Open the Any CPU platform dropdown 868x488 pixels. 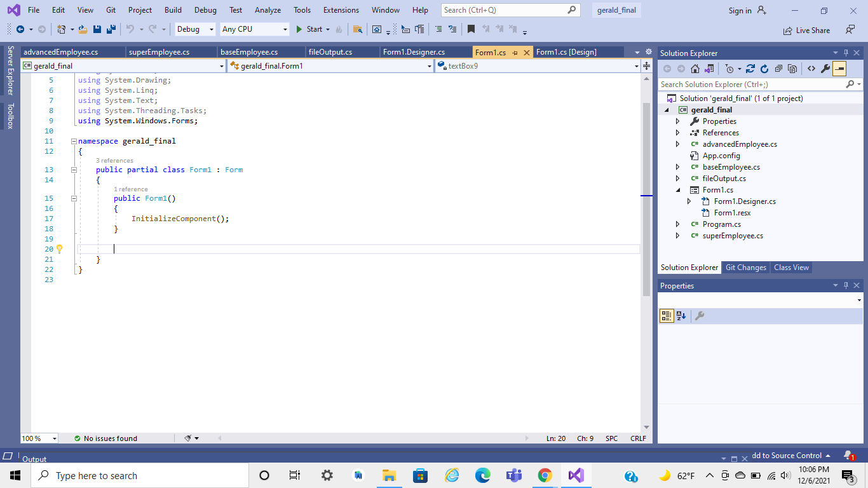tap(284, 29)
